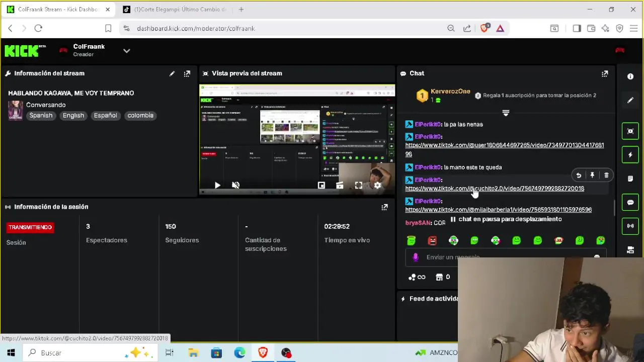The height and width of the screenshot is (362, 644).
Task: Toggle the lightning bolt widget in sidebar
Action: click(630, 155)
